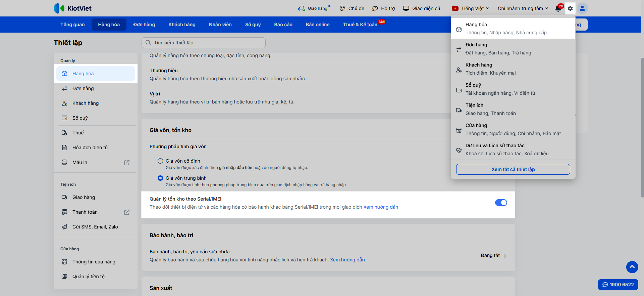644x296 pixels.
Task: Open the Đơn hàng nav tab
Action: pyautogui.click(x=144, y=25)
